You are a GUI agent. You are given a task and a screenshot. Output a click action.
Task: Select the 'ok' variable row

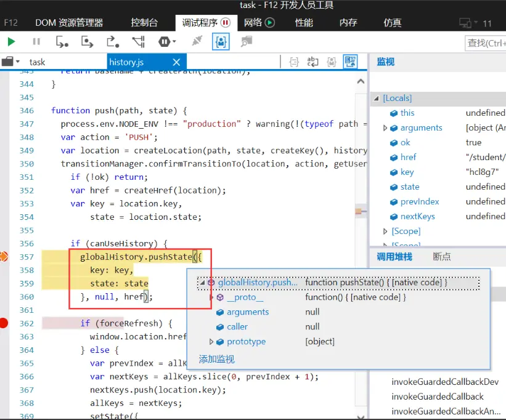click(438, 142)
